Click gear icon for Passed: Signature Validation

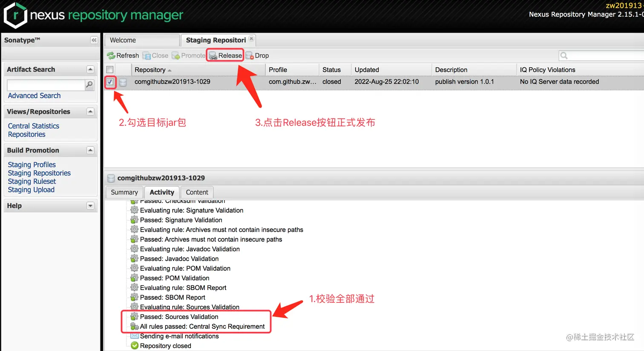pyautogui.click(x=134, y=220)
